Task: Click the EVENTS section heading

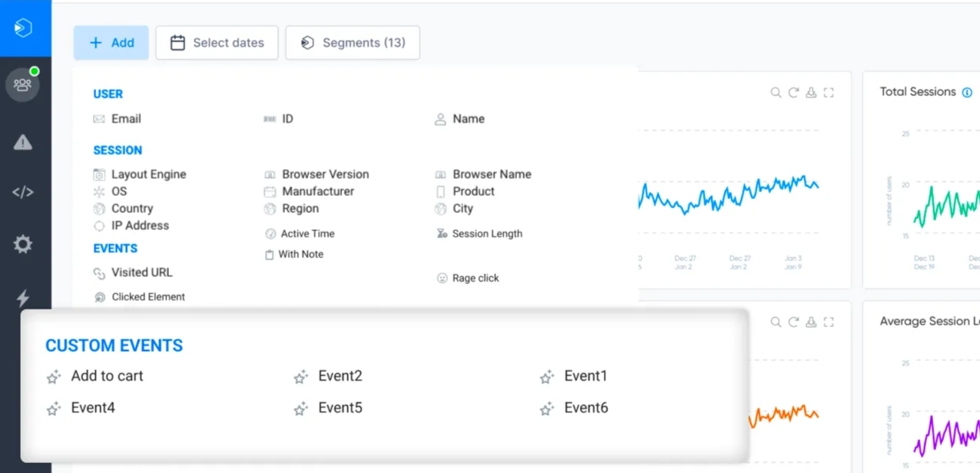Action: pyautogui.click(x=115, y=249)
